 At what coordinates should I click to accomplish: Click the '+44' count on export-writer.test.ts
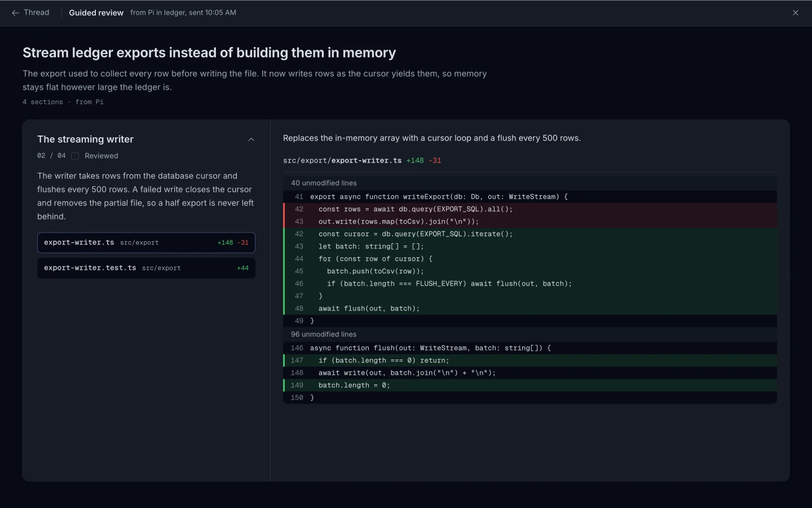pos(243,268)
